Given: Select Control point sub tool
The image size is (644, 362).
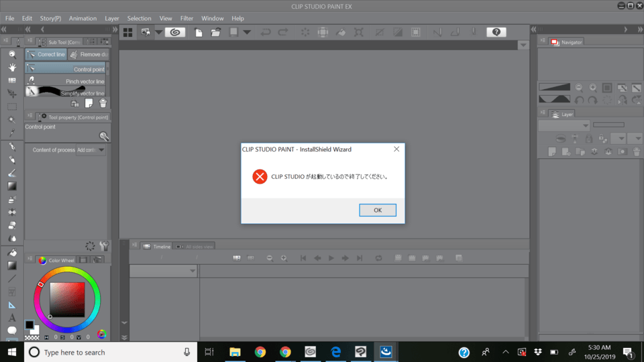Looking at the screenshot, I should pos(66,69).
